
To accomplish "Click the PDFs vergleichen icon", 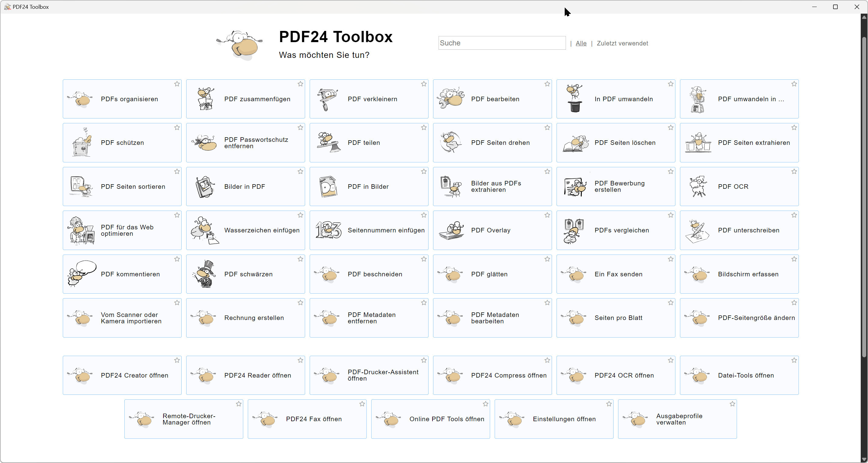I will pyautogui.click(x=574, y=231).
